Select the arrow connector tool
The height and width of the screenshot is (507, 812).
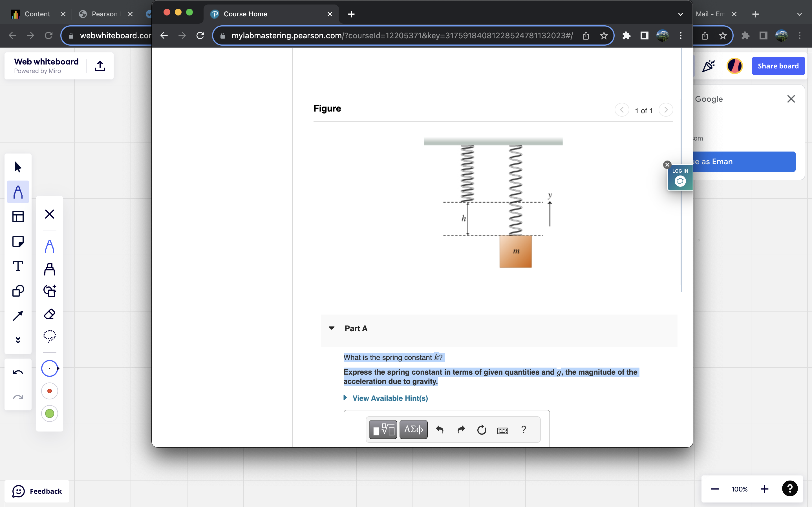18,315
